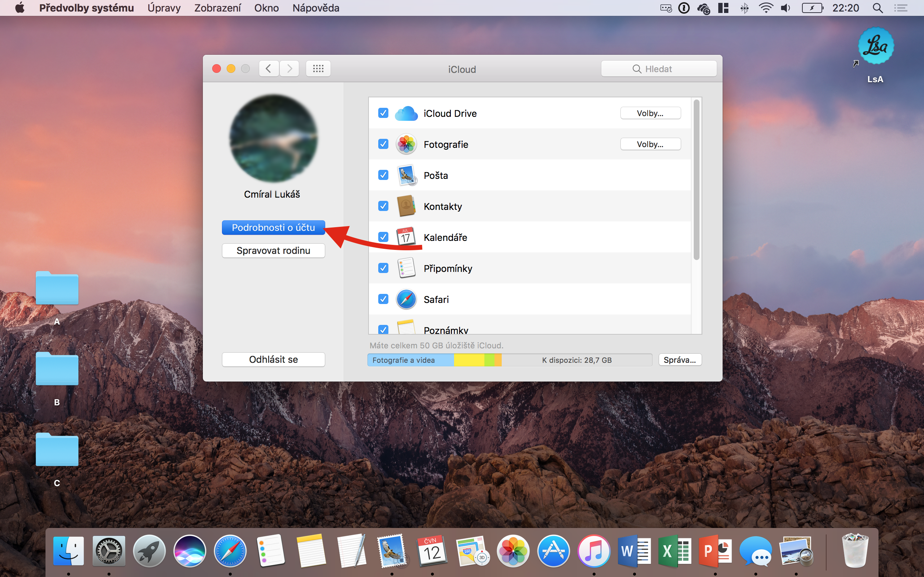
Task: Click the Podrobnosti o účtu button
Action: [x=273, y=228]
